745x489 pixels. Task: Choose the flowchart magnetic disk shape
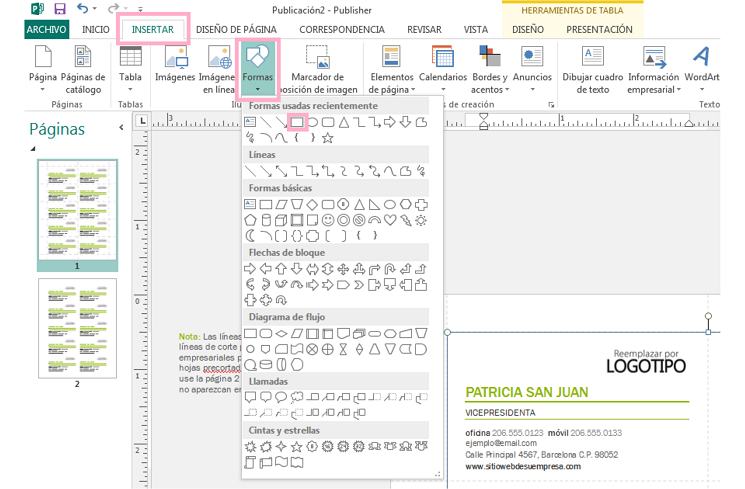tap(266, 365)
